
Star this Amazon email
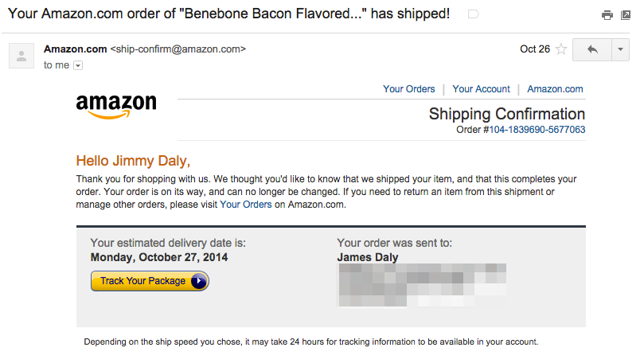click(x=560, y=49)
